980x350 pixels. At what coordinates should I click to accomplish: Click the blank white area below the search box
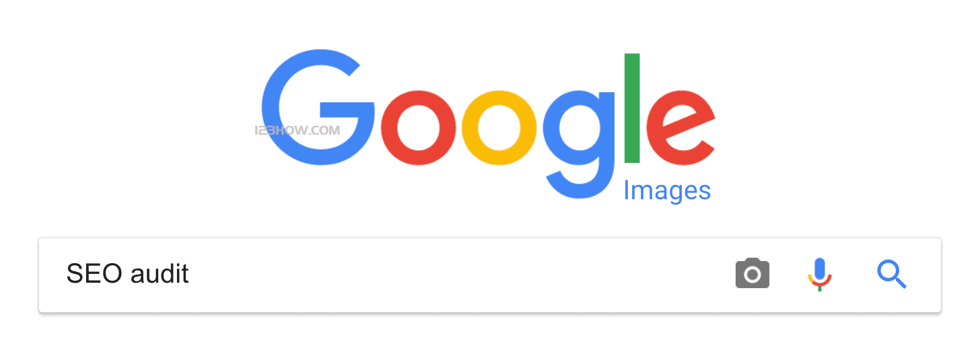pos(489,333)
